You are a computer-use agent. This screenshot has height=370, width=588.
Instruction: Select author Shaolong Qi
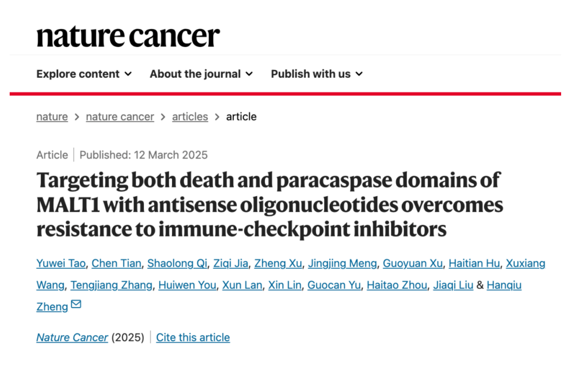pos(177,263)
